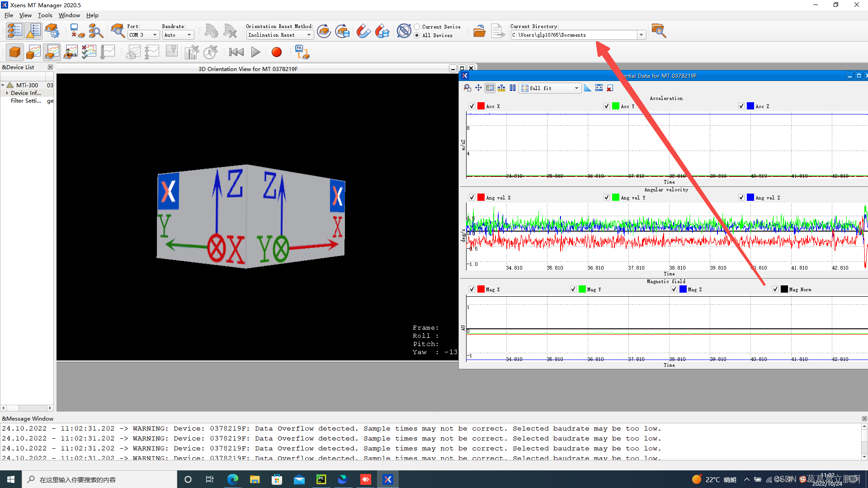Click the clear graph icon with red X

point(610,88)
